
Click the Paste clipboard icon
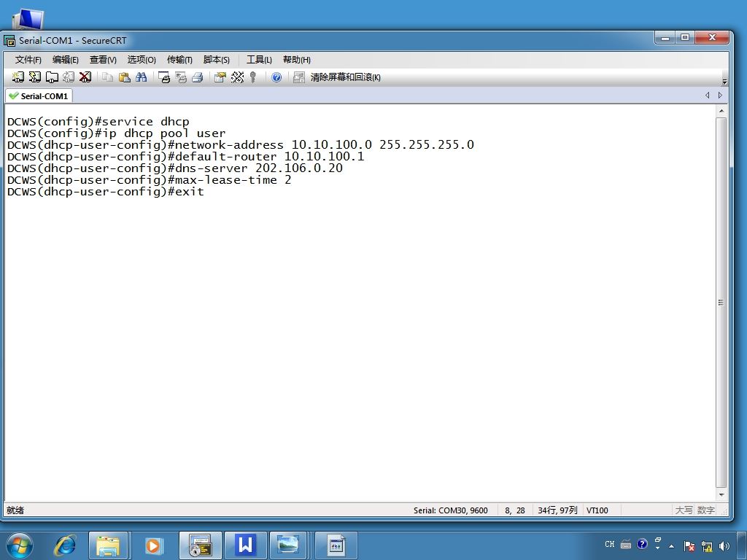click(124, 77)
